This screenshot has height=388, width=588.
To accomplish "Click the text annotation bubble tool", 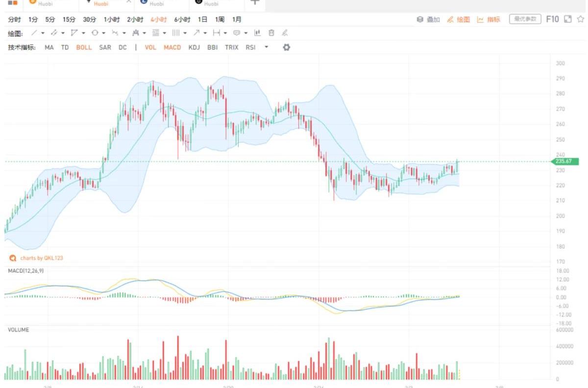I will point(237,33).
